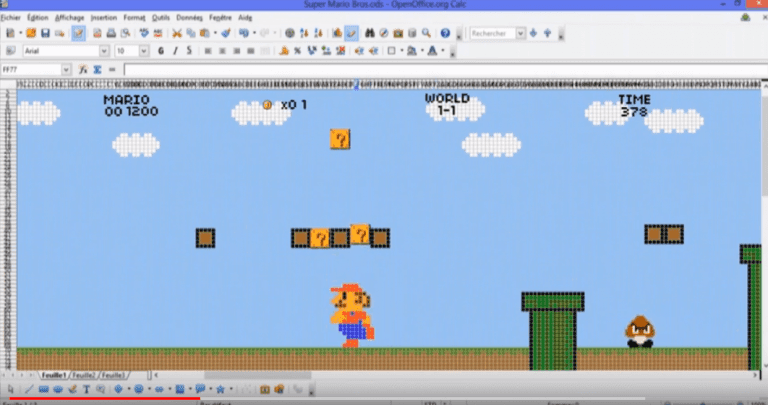
Task: Open the Édition menu
Action: pyautogui.click(x=38, y=18)
